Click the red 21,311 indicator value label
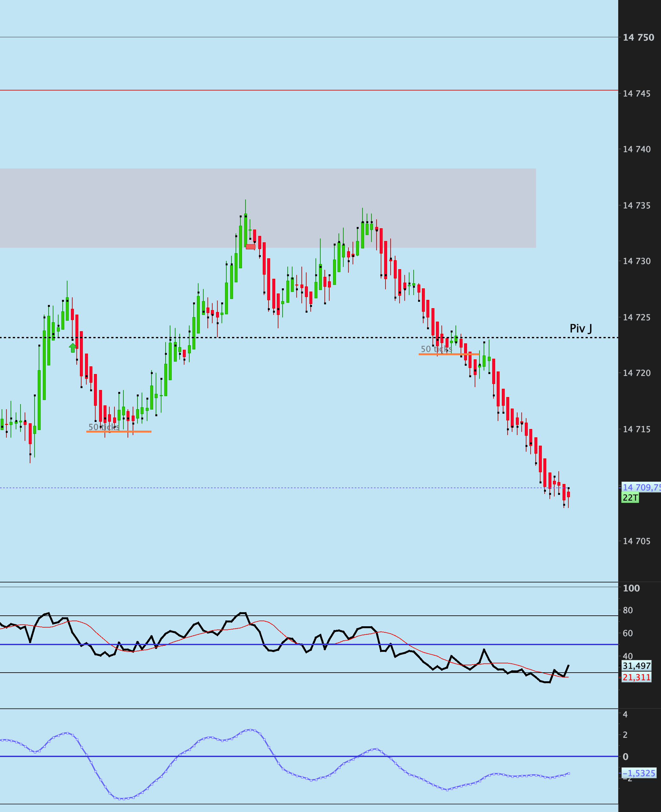661x812 pixels. click(x=636, y=677)
